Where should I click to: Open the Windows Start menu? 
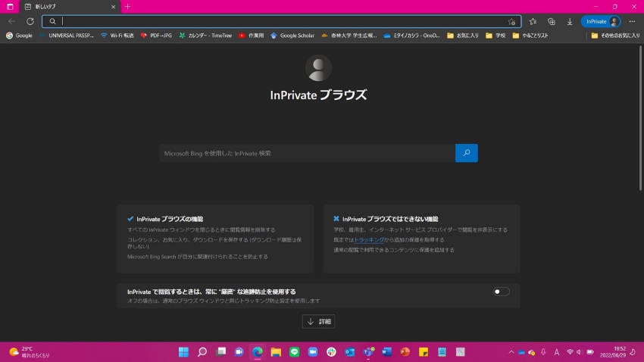pyautogui.click(x=183, y=351)
